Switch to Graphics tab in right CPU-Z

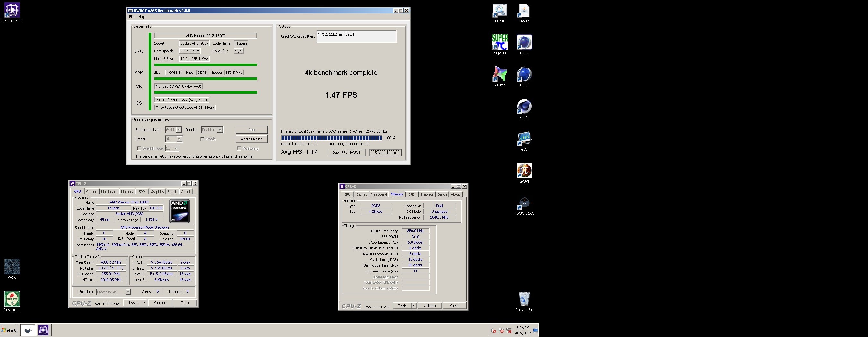pos(427,194)
